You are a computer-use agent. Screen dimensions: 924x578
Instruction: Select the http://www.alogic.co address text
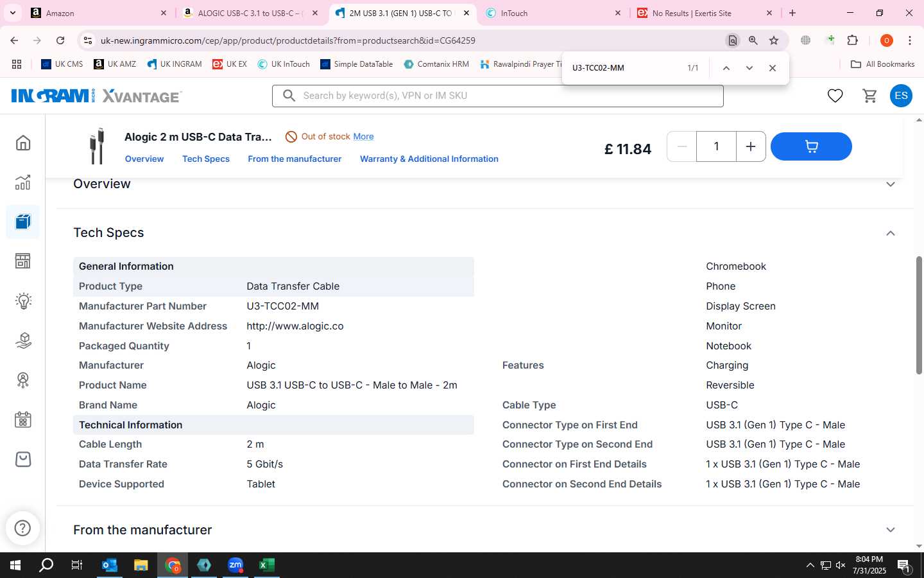(295, 326)
